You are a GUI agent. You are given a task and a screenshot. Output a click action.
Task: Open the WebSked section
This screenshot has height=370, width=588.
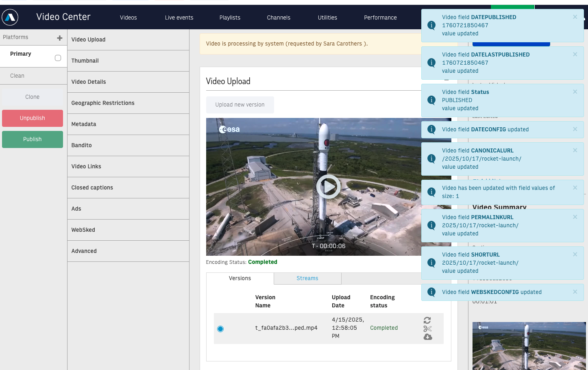(x=128, y=230)
